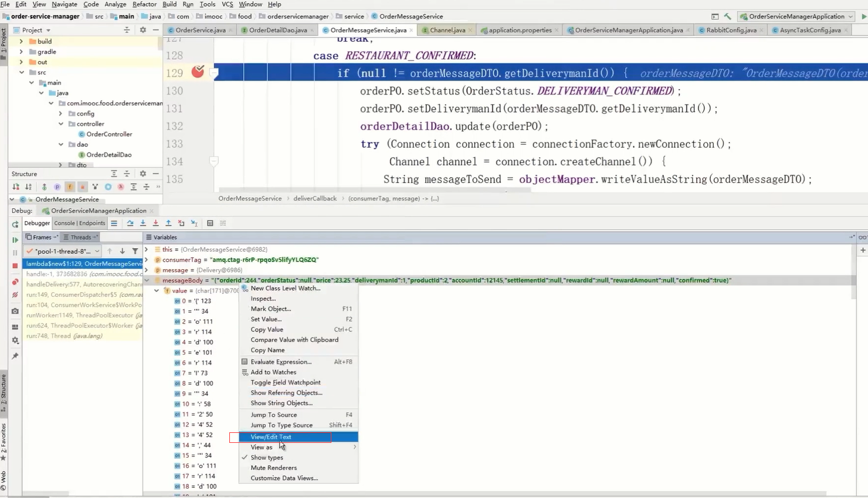The height and width of the screenshot is (498, 868).
Task: Open Project panel settings gear
Action: 143,30
